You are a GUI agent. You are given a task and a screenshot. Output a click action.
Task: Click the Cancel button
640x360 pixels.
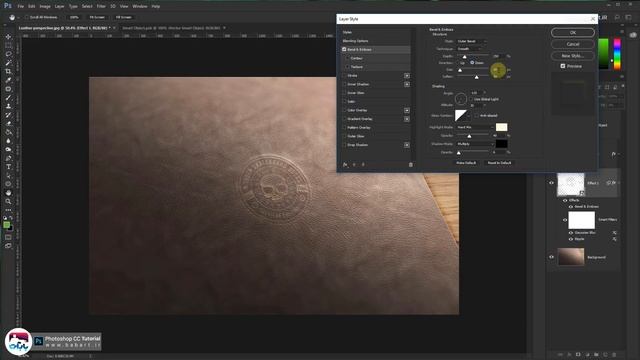[x=573, y=44]
